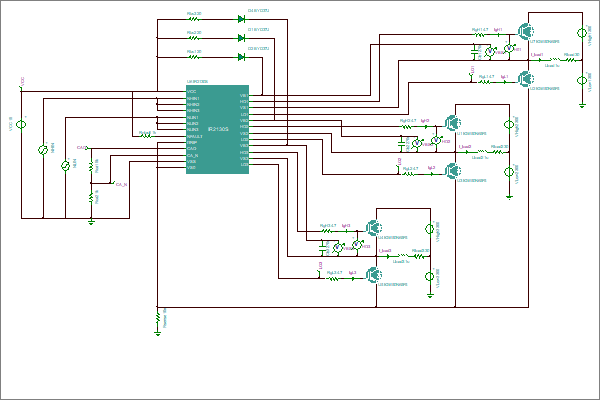Select the VCC 15 voltage source symbol
Image resolution: width=600 pixels, height=400 pixels.
[x=21, y=124]
